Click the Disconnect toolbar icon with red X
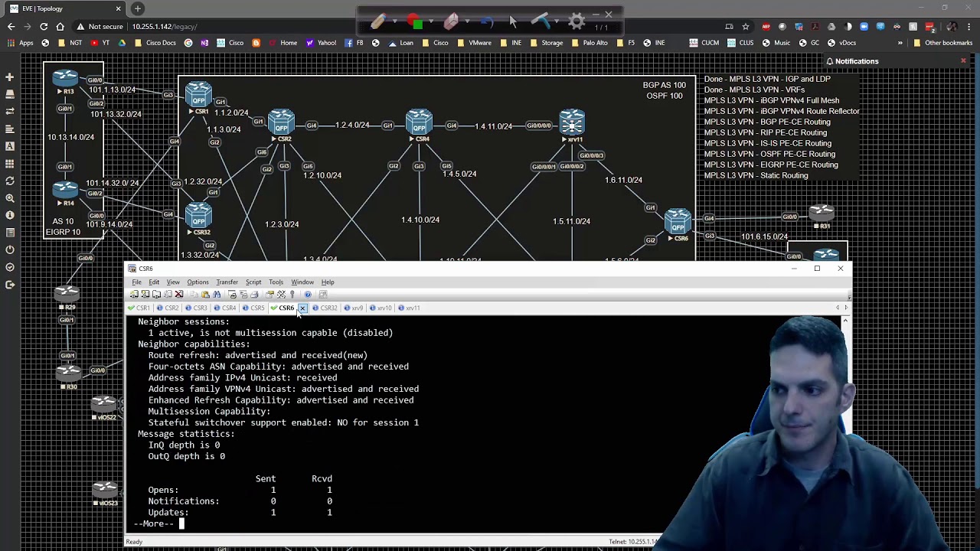This screenshot has height=551, width=980. [x=178, y=295]
